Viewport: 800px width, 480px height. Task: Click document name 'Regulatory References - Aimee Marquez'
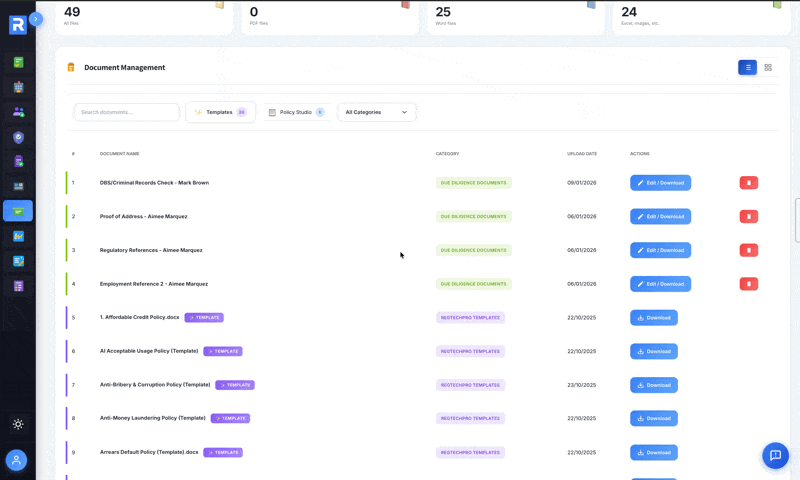[x=151, y=250]
